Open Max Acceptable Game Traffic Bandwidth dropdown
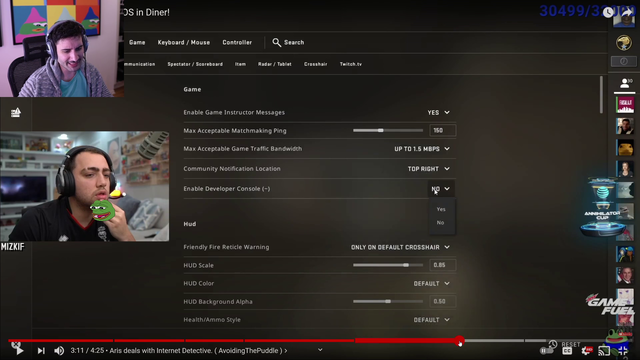Image resolution: width=640 pixels, height=360 pixels. 422,149
